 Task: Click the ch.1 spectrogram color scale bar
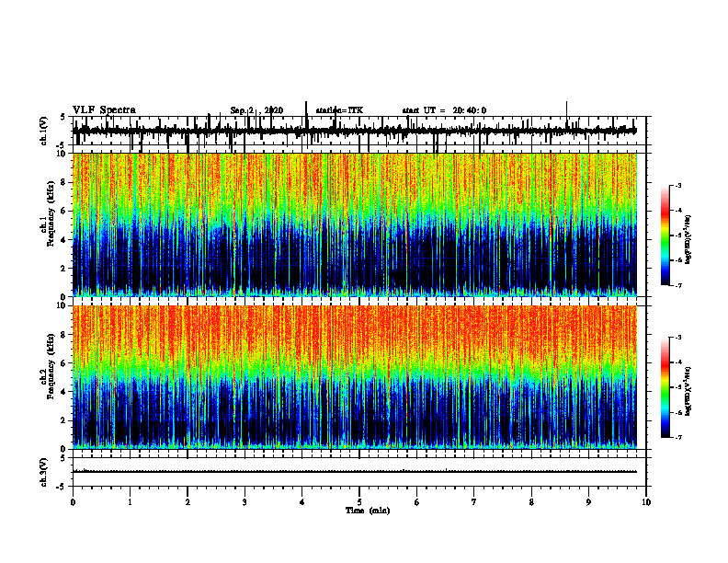665,236
